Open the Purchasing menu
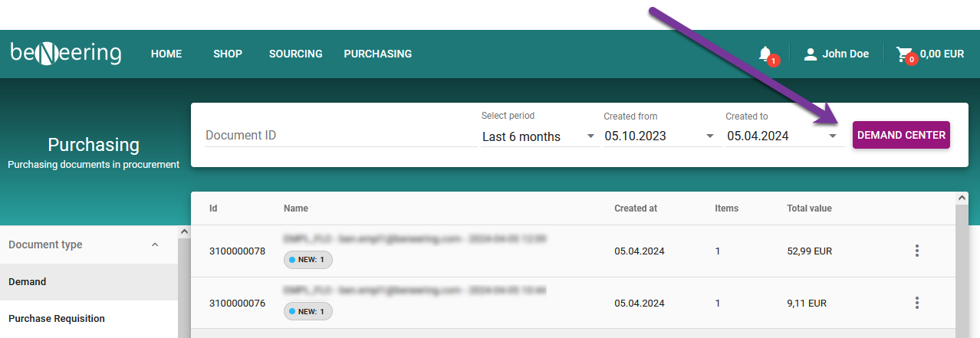 (377, 54)
